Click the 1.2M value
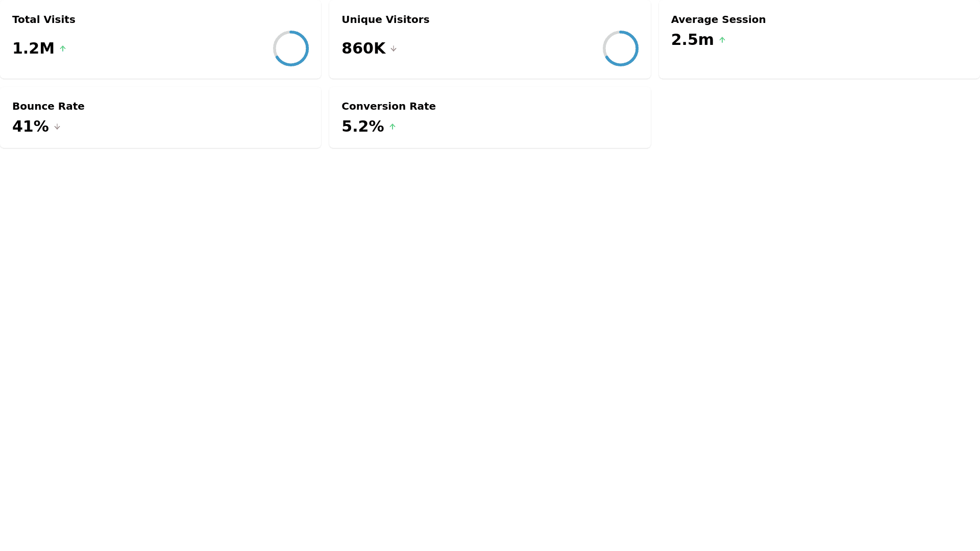Screen dimensions: 980x551 (x=33, y=48)
